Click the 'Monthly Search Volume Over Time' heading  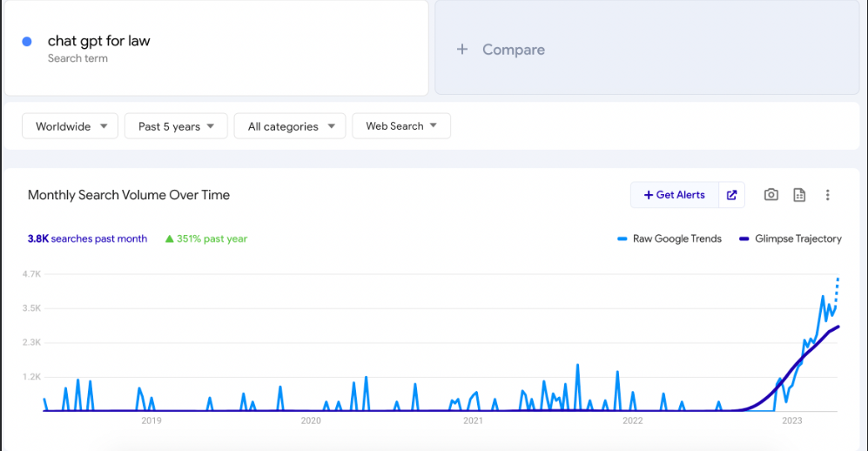129,195
